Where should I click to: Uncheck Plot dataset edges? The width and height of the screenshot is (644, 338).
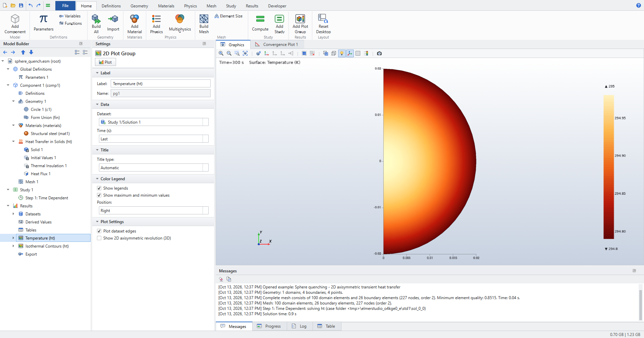tap(99, 231)
